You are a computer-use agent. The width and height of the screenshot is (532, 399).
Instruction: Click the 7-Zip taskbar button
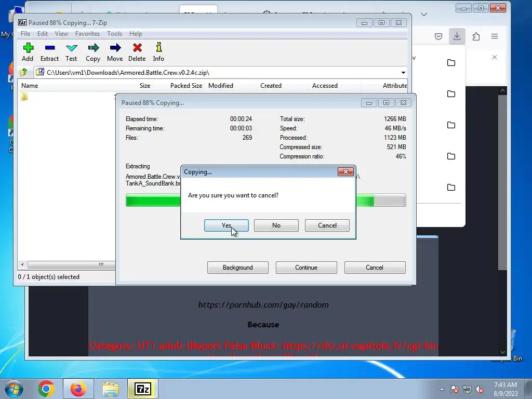coord(143,389)
